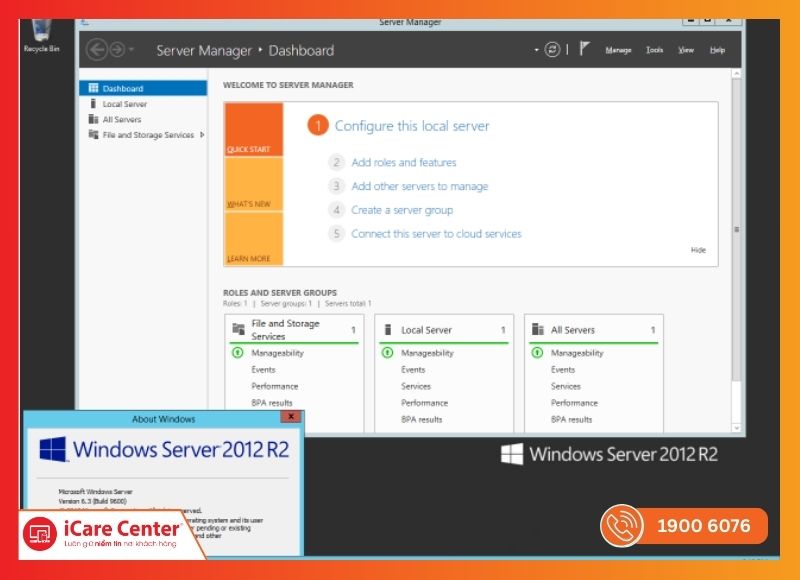Click Add other servers to manage link
This screenshot has width=800, height=580.
point(419,186)
